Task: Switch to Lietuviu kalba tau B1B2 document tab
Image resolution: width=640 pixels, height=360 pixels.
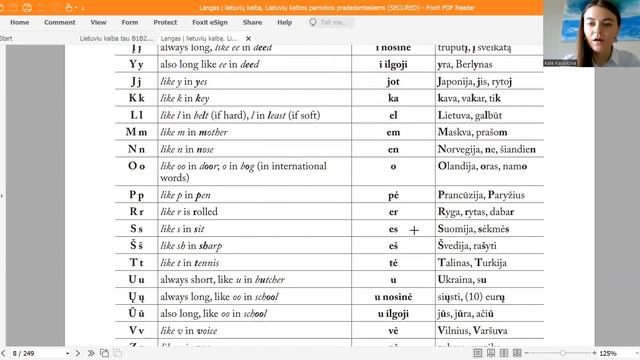Action: [117, 38]
